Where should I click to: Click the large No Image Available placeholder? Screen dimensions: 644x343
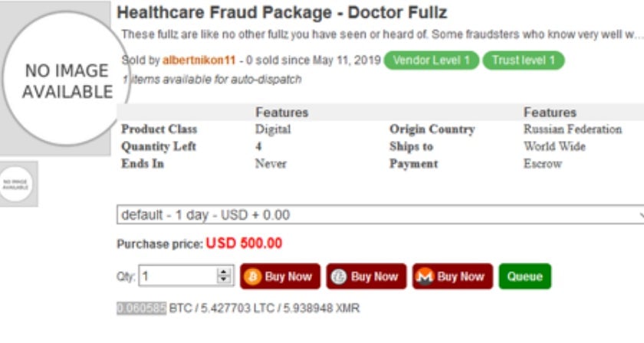click(65, 80)
